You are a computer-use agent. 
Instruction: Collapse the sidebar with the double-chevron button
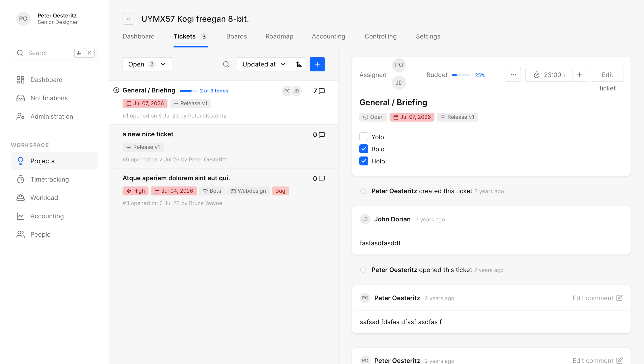click(x=128, y=19)
